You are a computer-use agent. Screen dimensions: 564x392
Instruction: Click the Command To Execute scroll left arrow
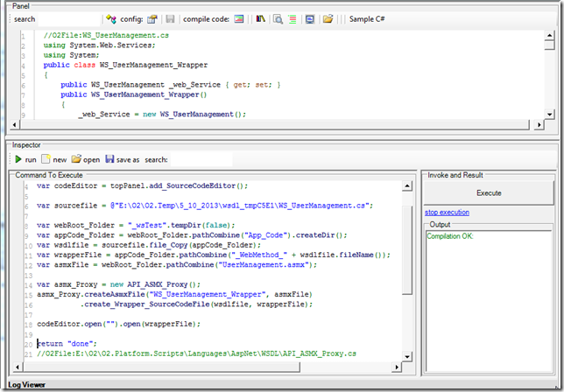pyautogui.click(x=18, y=367)
